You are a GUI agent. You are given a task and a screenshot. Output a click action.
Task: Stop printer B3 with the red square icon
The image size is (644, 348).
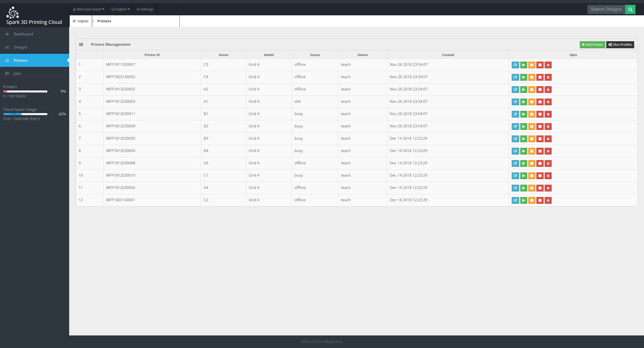540,139
